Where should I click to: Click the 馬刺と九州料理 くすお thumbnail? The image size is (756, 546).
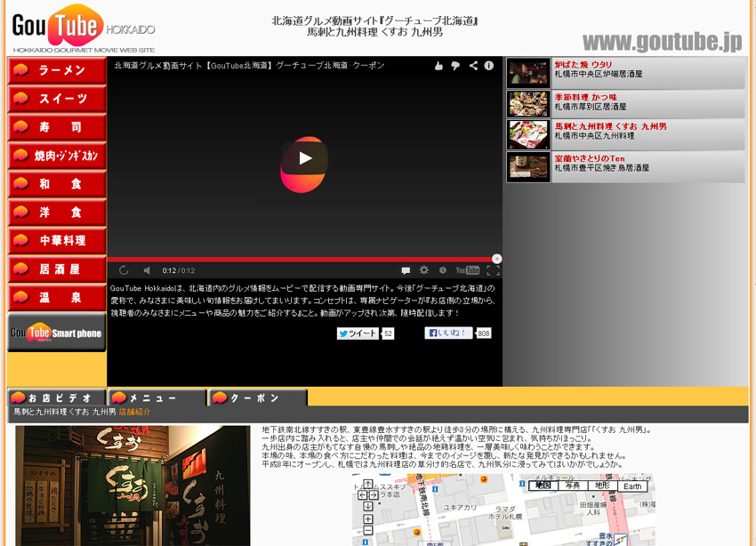tap(528, 134)
